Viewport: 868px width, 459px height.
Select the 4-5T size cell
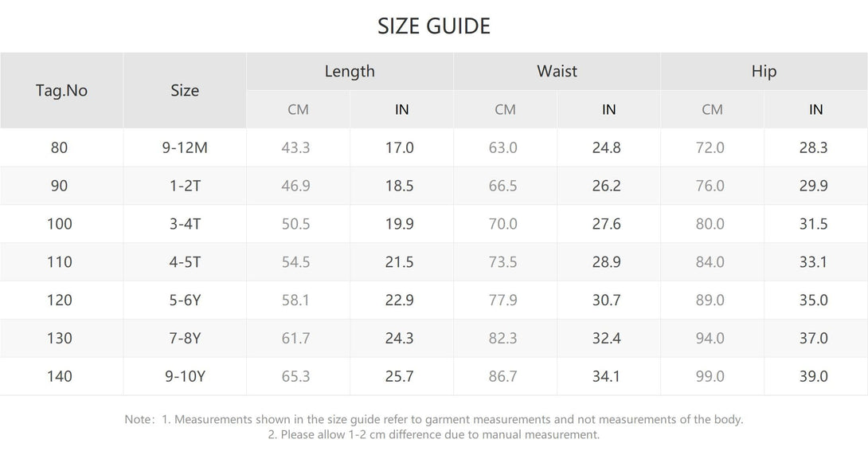pyautogui.click(x=184, y=261)
